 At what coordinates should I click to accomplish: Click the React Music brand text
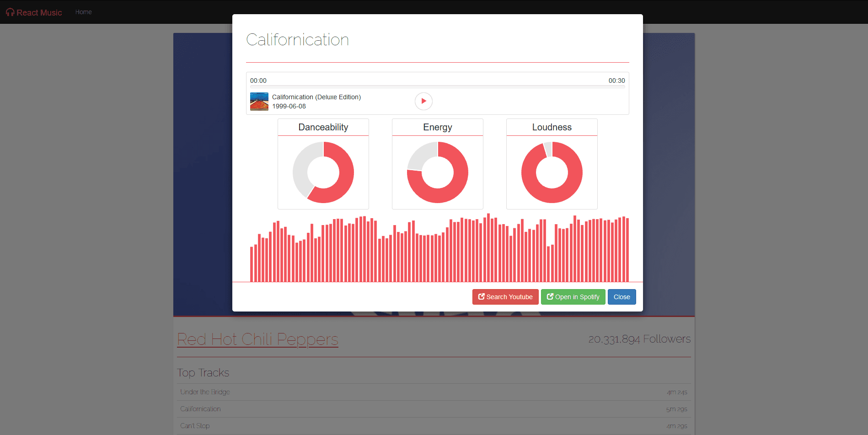pos(39,12)
